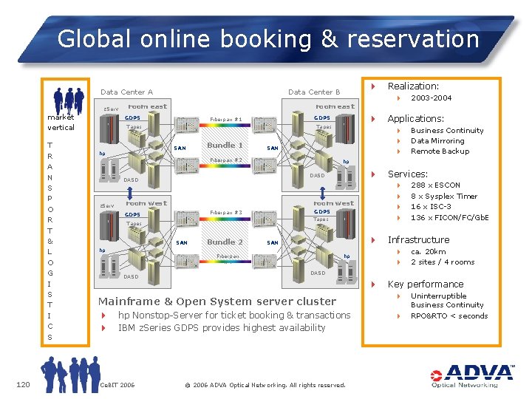
Task: Click the market vertical label
Action: point(61,122)
